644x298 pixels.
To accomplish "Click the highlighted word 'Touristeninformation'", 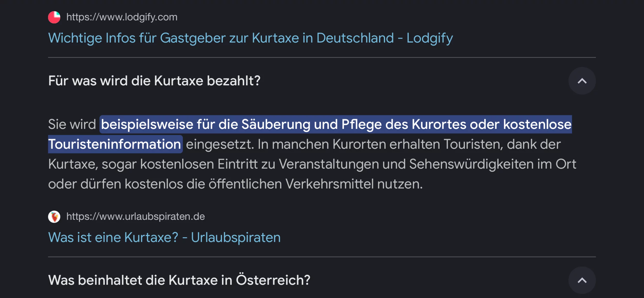I will pos(115,144).
